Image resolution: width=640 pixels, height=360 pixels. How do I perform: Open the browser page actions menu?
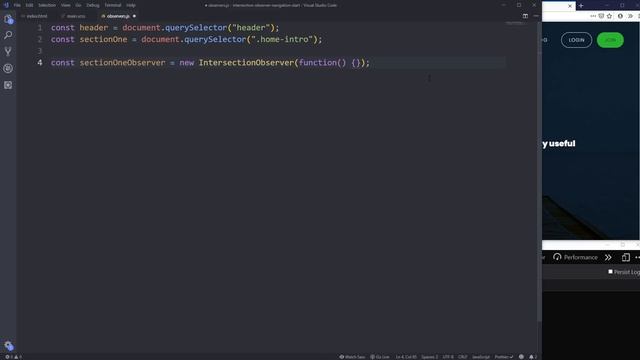593,16
